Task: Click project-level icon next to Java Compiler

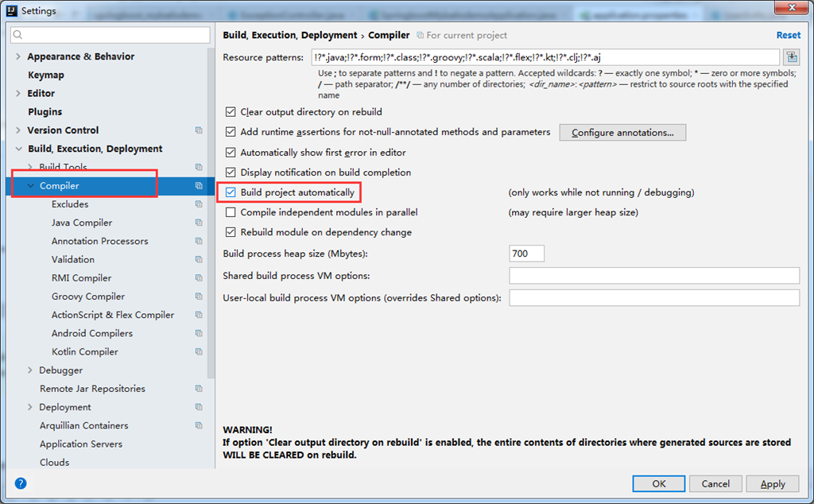Action: [199, 223]
